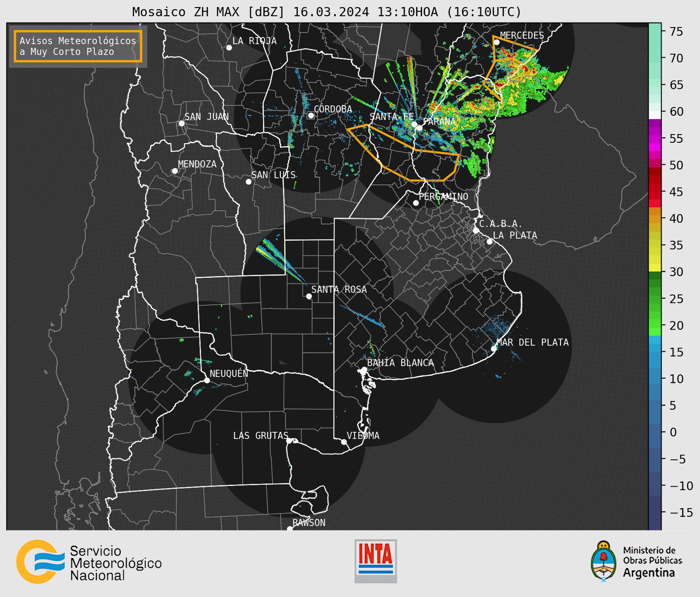
Task: Click the RAWSON city label
Action: 309,523
